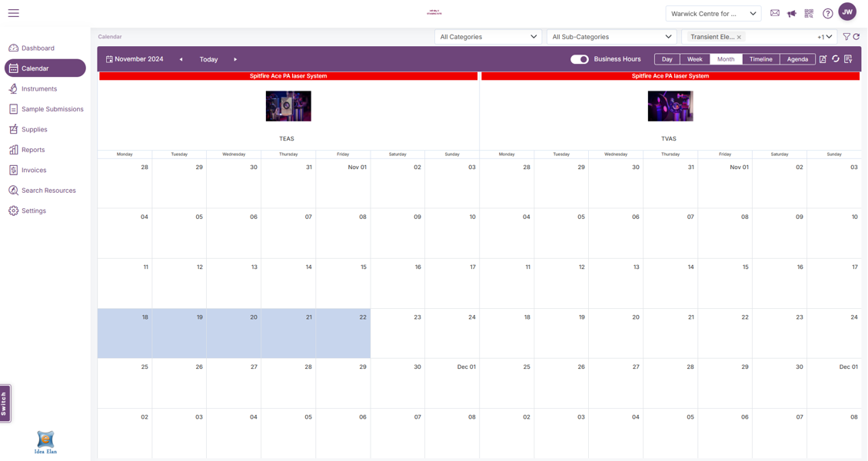Expand the All Categories dropdown
The width and height of the screenshot is (868, 461).
(487, 37)
